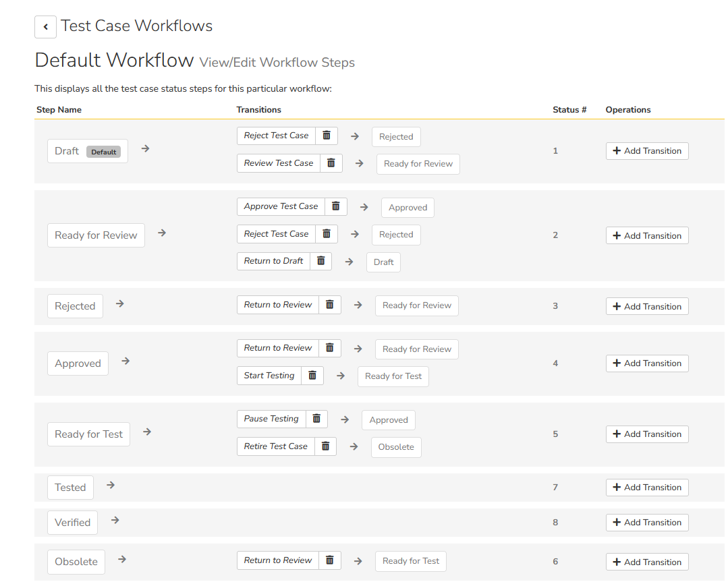Delete the Pause Testing transition
Image resolution: width=728 pixels, height=584 pixels.
tap(316, 419)
